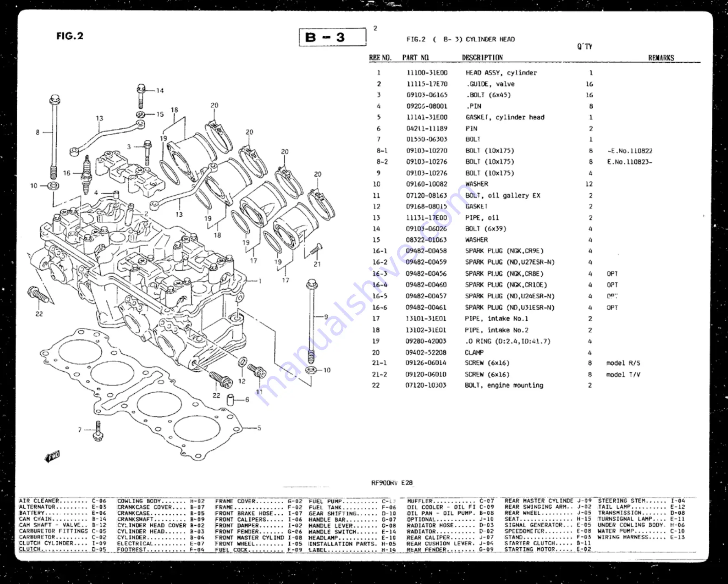
Task: Click description "PIPE, oil"
Action: pyautogui.click(x=482, y=218)
